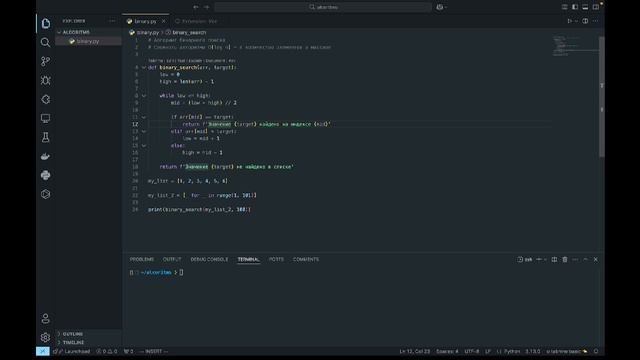The image size is (640, 360).
Task: Toggle the primary side bar visibility
Action: click(x=575, y=7)
